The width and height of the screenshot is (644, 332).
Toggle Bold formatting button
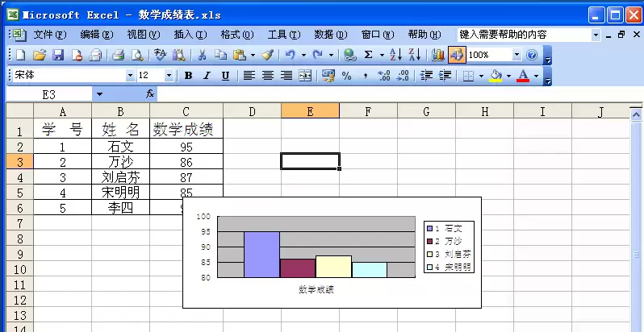click(189, 76)
